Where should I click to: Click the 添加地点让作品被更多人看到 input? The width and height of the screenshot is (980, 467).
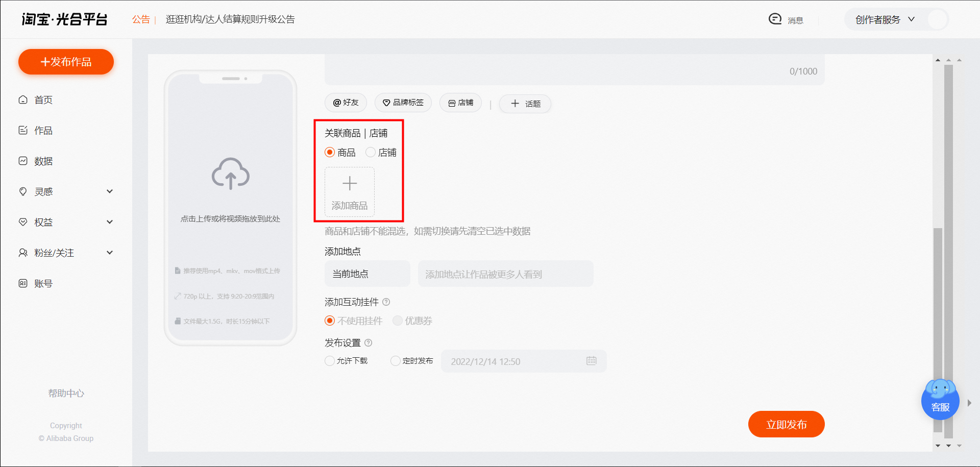pyautogui.click(x=506, y=274)
